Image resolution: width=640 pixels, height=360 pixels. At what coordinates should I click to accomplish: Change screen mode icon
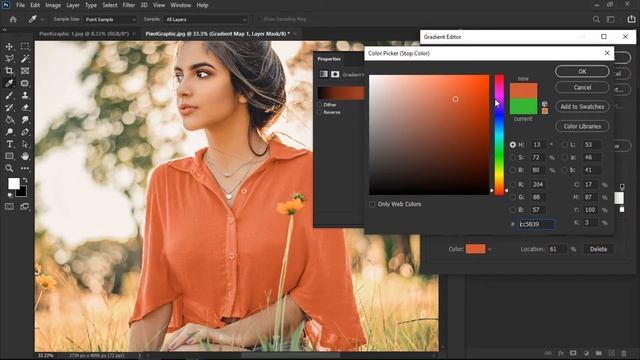point(25,207)
